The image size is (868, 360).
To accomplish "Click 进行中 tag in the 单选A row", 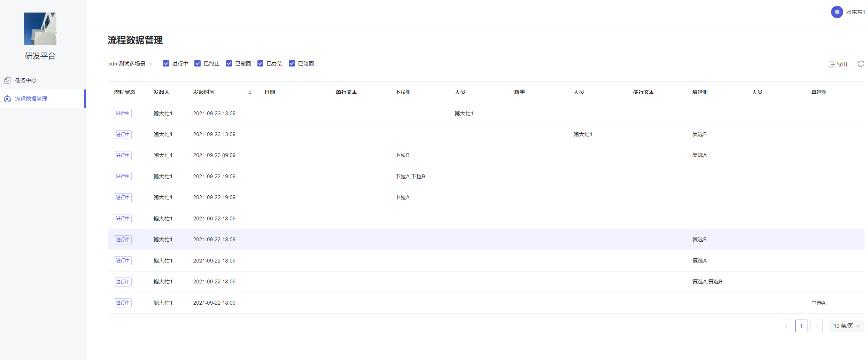I will (x=123, y=303).
